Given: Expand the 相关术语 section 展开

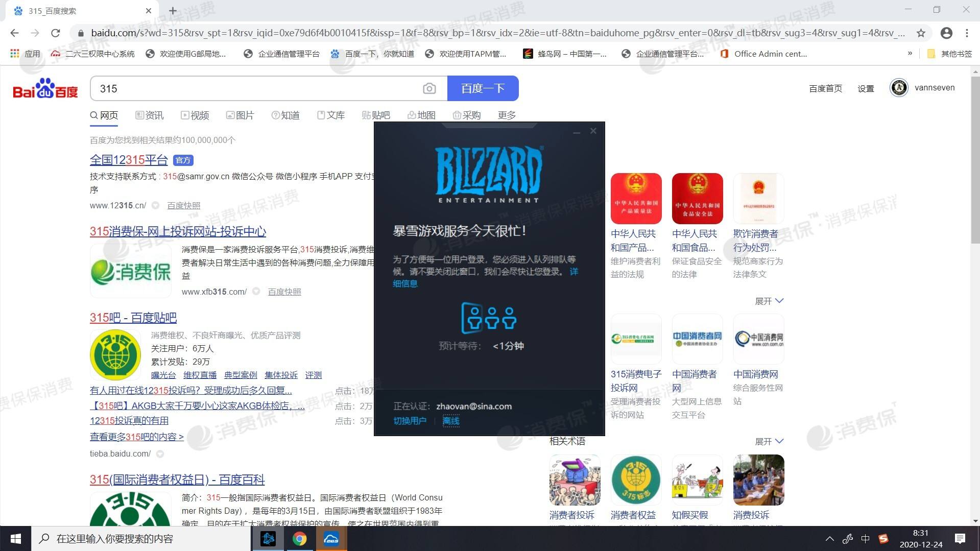Looking at the screenshot, I should point(769,441).
